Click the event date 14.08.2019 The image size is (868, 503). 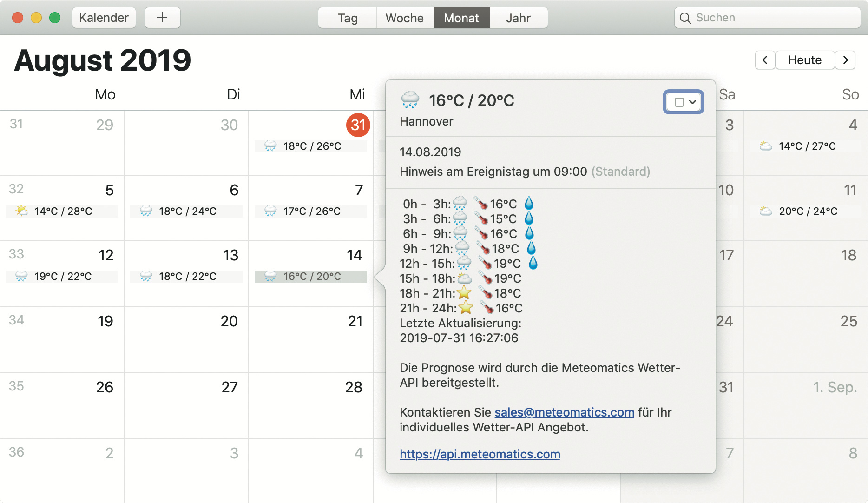click(x=430, y=152)
